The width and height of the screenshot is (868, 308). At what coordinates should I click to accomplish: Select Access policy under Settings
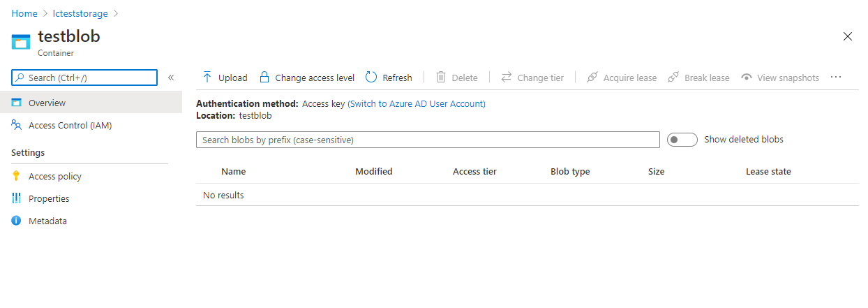point(54,177)
